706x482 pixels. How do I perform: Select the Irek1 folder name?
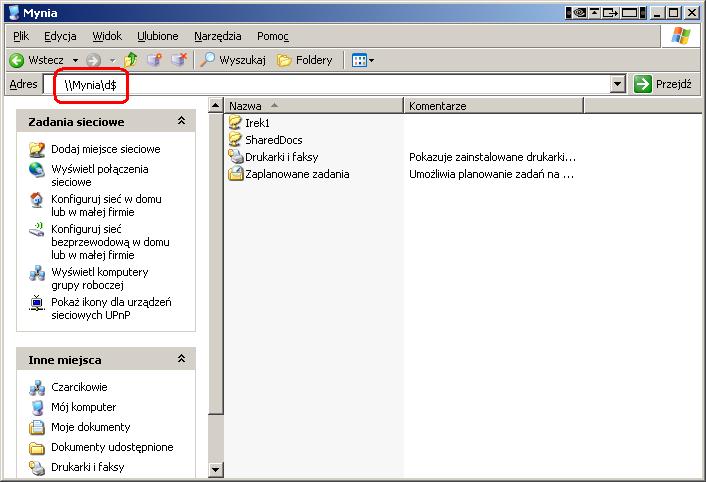point(257,122)
